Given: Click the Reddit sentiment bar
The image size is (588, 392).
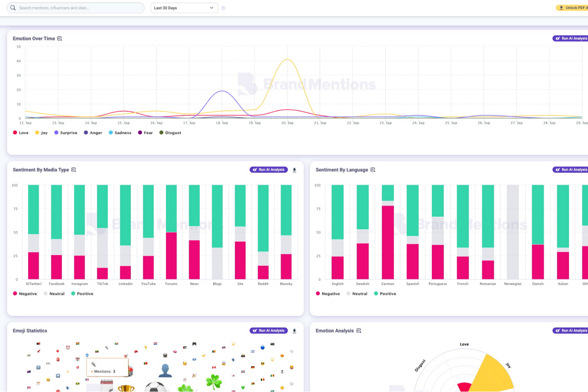Looking at the screenshot, I should pyautogui.click(x=263, y=232).
